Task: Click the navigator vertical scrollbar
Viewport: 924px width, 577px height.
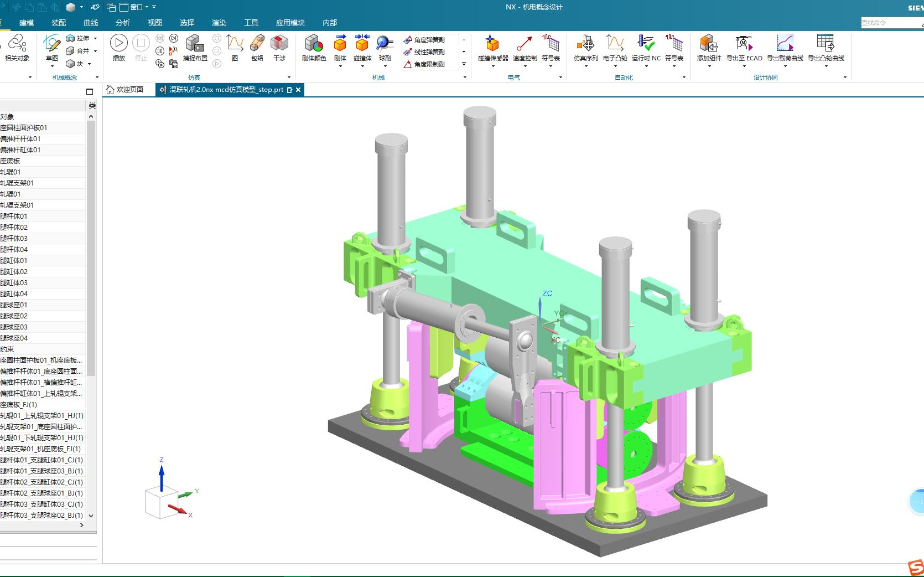Action: (x=91, y=248)
